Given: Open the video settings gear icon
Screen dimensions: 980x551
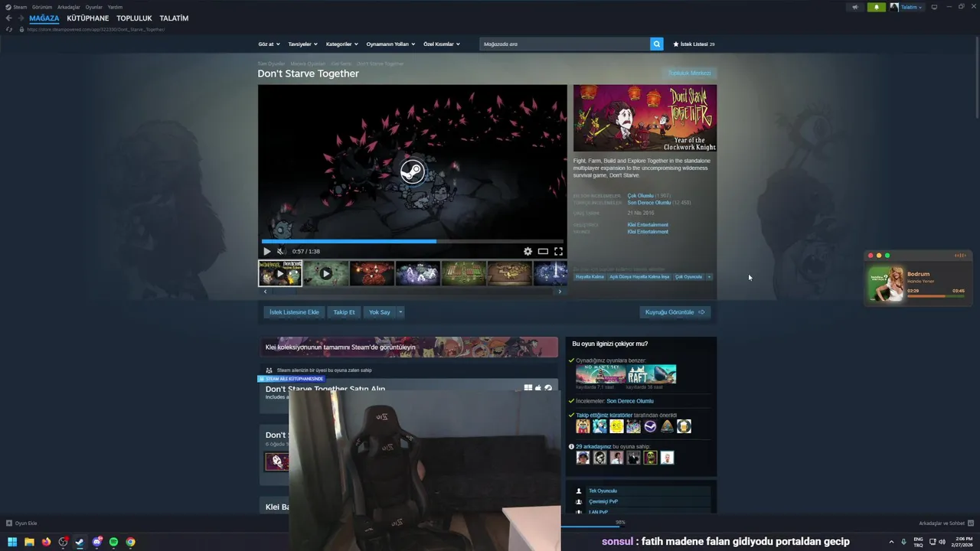Looking at the screenshot, I should click(x=528, y=251).
